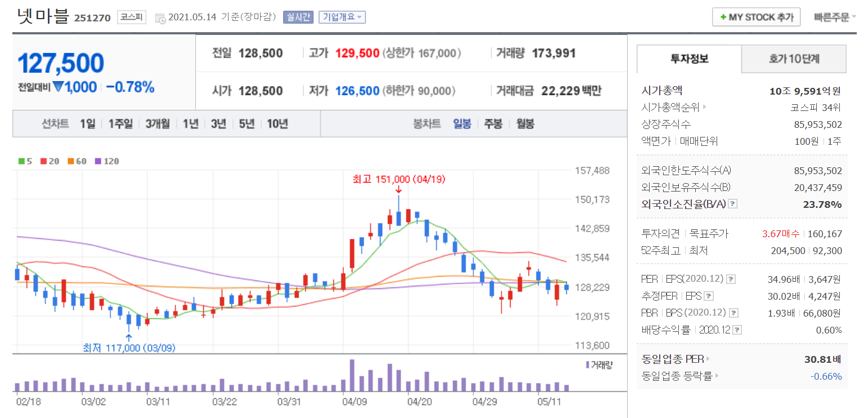Show the 주봉 weekly candle chart
868x418 pixels.
493,124
